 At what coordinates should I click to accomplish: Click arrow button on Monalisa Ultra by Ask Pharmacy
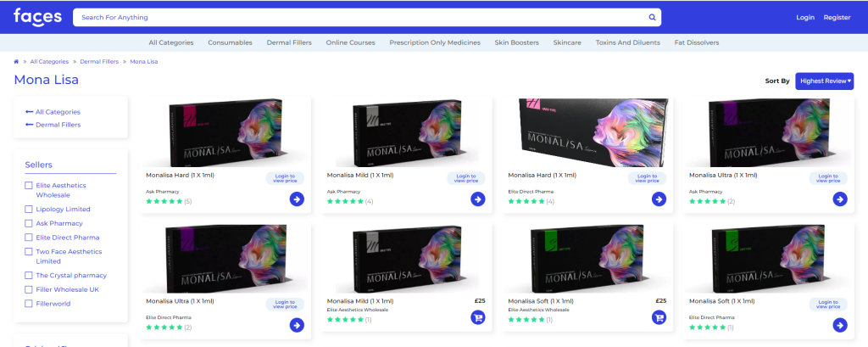[x=840, y=199]
